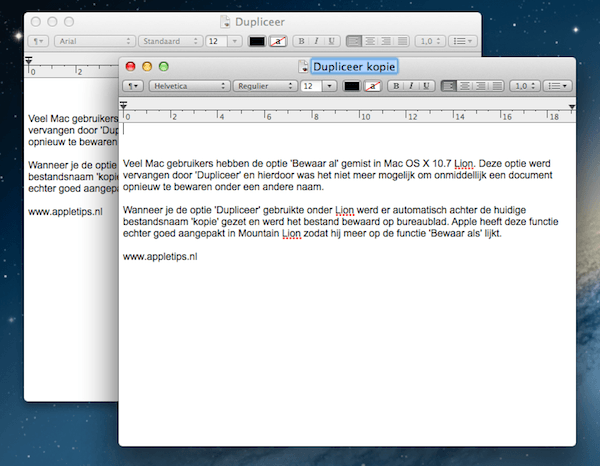Toggle bold in Dupliceer kopie window
600x466 pixels.
(396, 86)
